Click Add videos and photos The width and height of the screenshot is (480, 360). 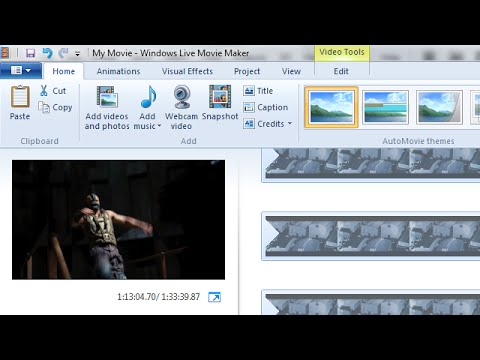[x=107, y=108]
